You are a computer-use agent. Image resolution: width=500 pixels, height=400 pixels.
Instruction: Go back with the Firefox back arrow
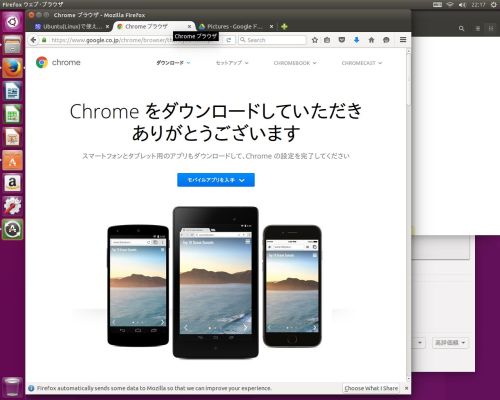pyautogui.click(x=33, y=40)
